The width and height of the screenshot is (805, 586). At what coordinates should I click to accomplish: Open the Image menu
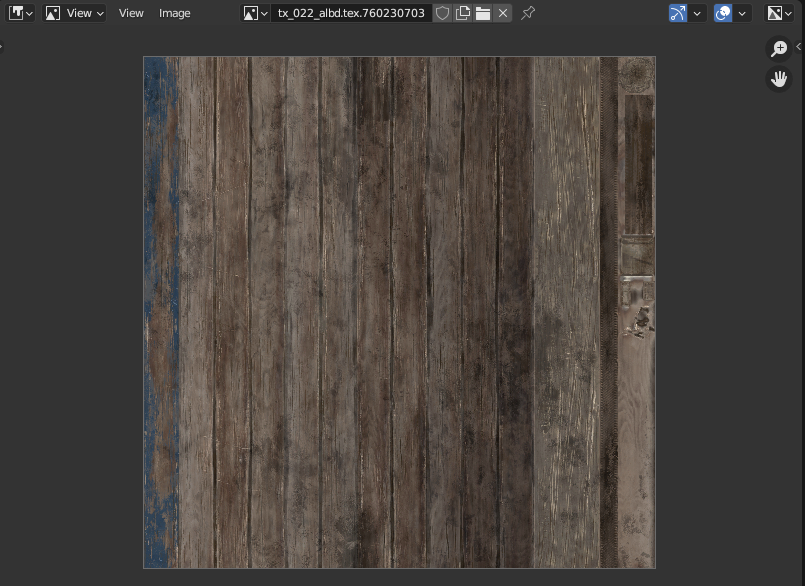175,13
